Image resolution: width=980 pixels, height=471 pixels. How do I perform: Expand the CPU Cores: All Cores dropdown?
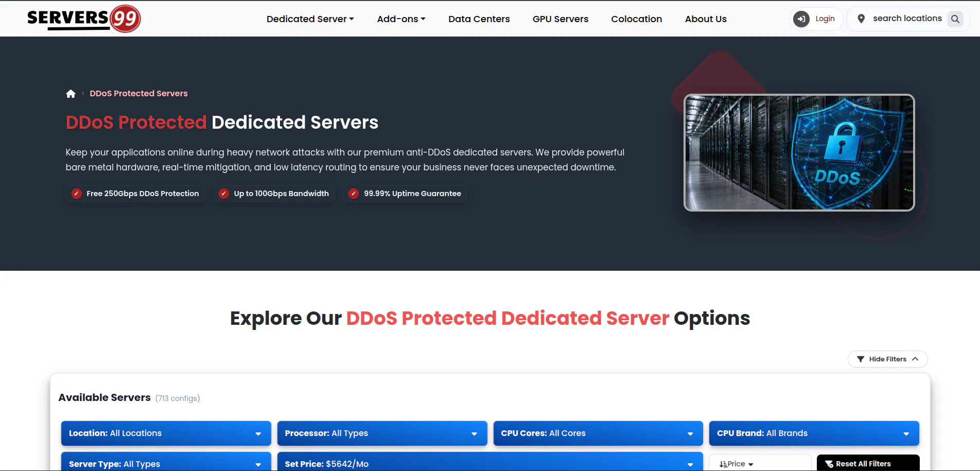598,433
